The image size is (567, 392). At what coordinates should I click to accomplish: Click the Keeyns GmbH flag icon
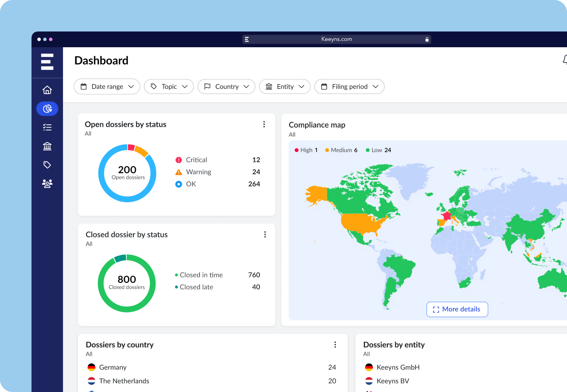(x=369, y=367)
